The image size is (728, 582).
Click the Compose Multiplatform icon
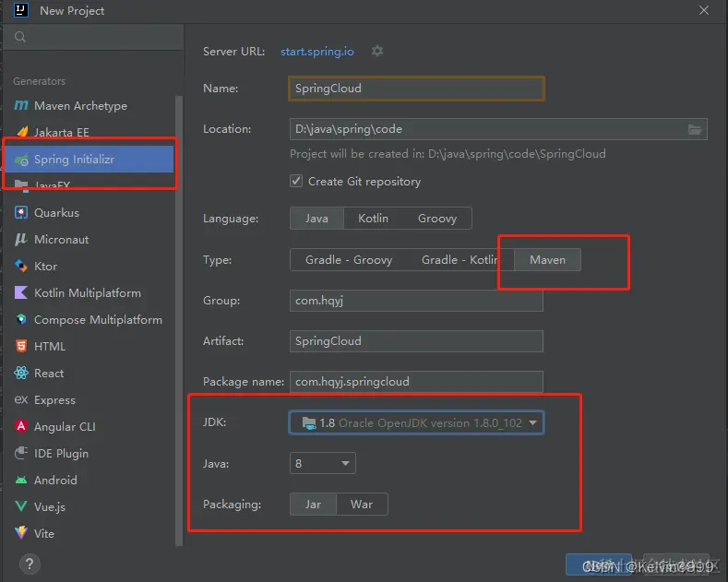(x=21, y=319)
